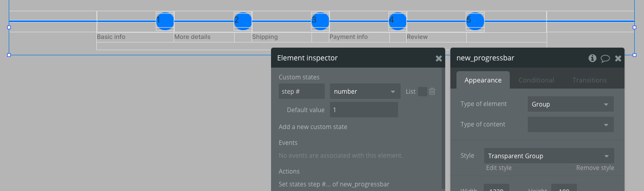Click Add a new custom state

313,126
